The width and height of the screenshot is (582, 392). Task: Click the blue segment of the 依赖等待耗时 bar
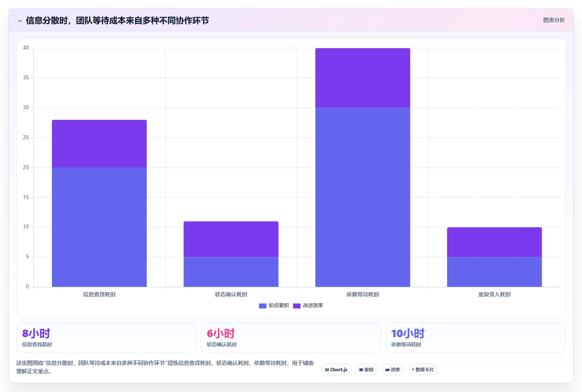(x=363, y=197)
